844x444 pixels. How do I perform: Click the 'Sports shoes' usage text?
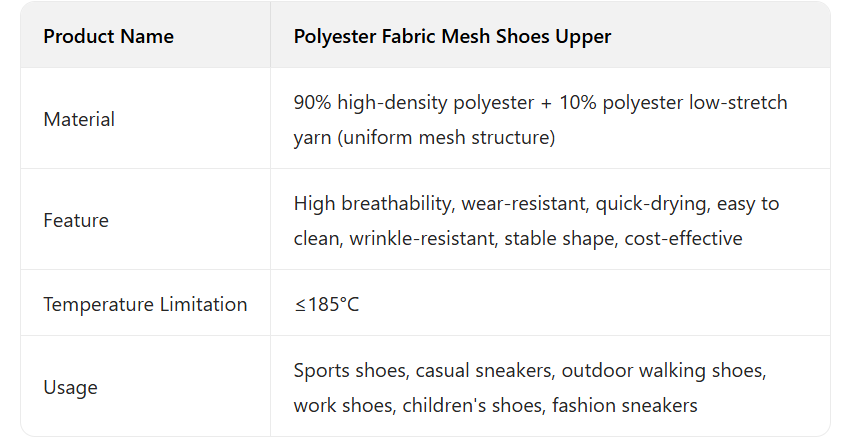[348, 370]
